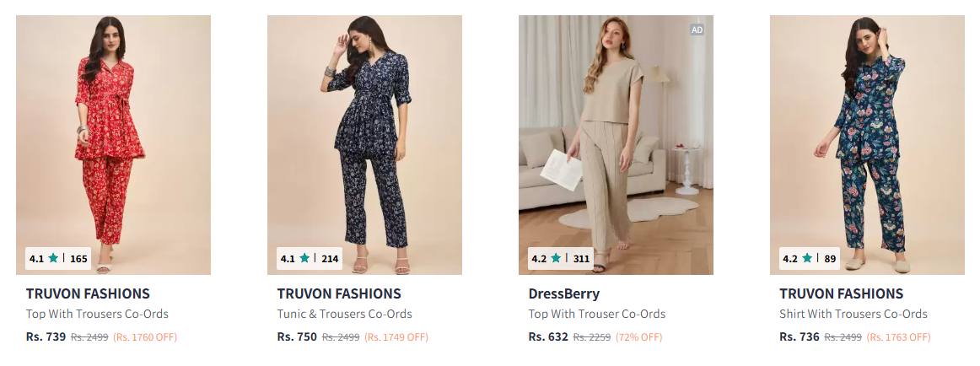This screenshot has width=980, height=366.
Task: Click the star icon on red co-ord rating
Action: tap(54, 259)
